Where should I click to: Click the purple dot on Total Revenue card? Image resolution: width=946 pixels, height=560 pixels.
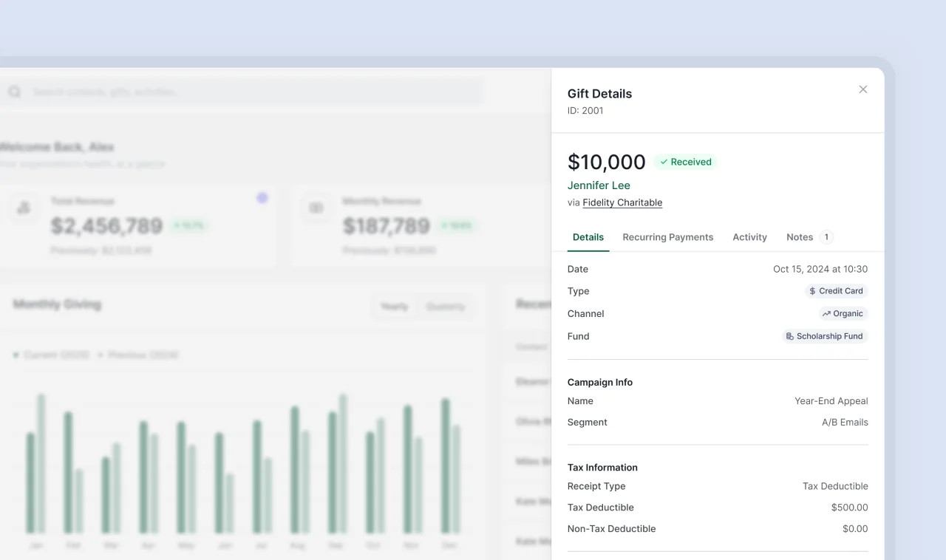click(x=262, y=198)
